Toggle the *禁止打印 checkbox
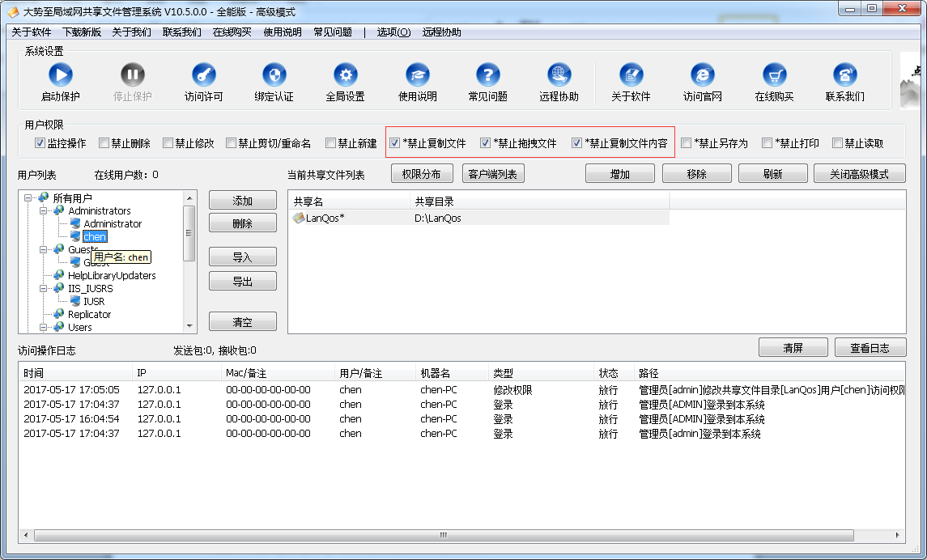The height and width of the screenshot is (560, 927). pyautogui.click(x=767, y=143)
